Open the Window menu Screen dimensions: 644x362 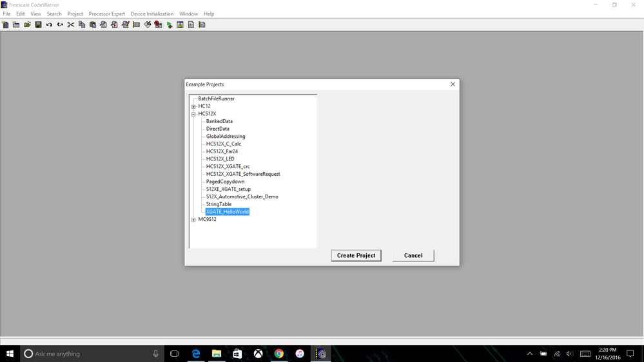click(188, 14)
